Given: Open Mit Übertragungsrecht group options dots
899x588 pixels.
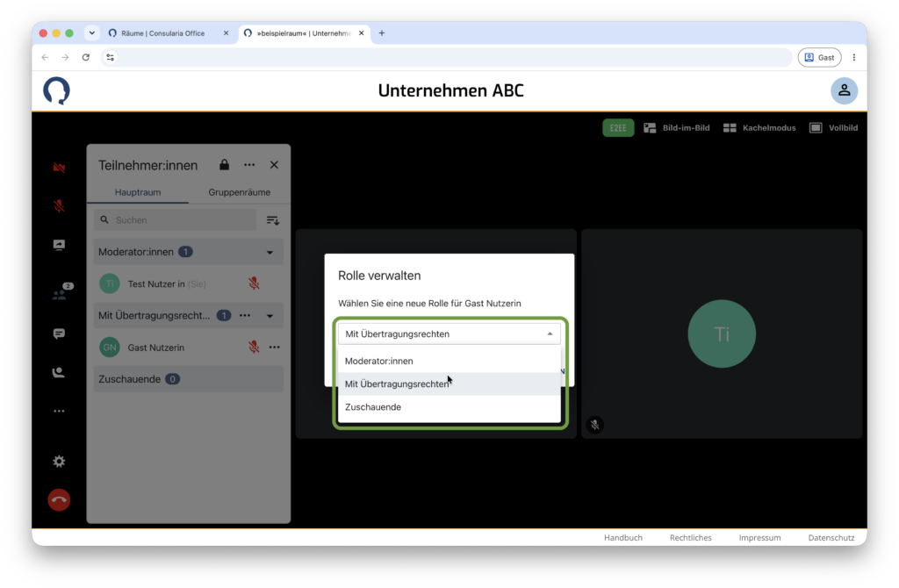Looking at the screenshot, I should pyautogui.click(x=245, y=315).
